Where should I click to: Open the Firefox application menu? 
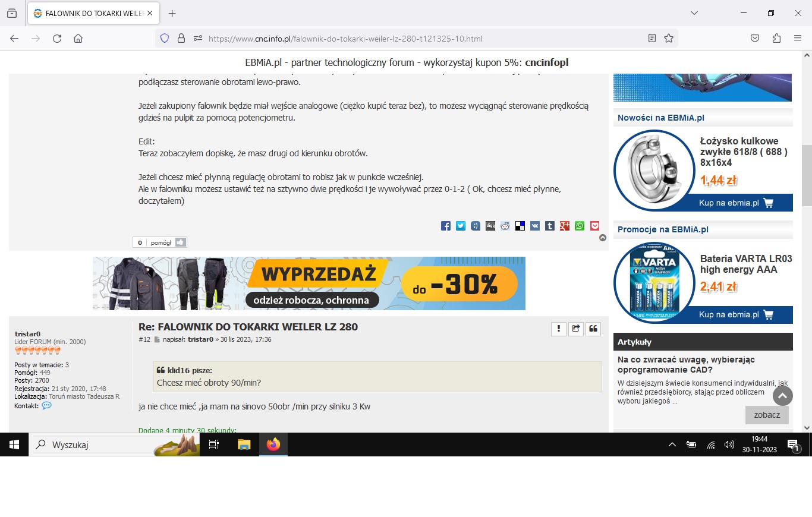tap(798, 39)
